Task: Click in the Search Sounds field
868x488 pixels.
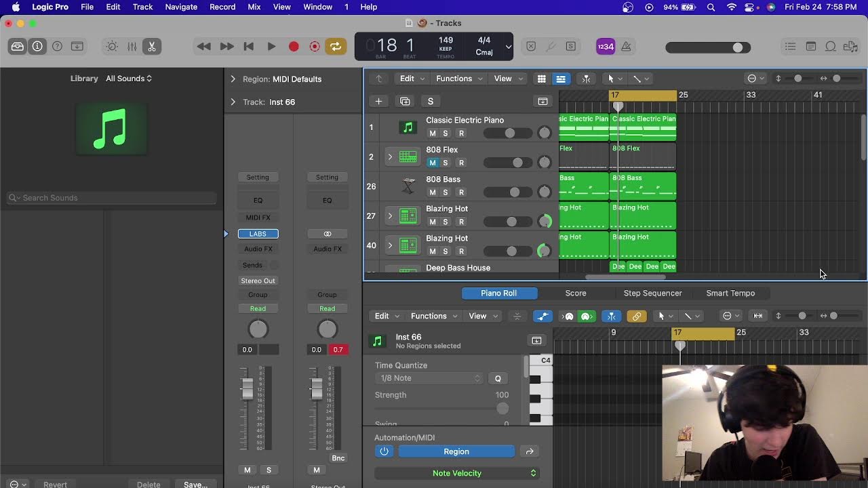Action: point(112,198)
